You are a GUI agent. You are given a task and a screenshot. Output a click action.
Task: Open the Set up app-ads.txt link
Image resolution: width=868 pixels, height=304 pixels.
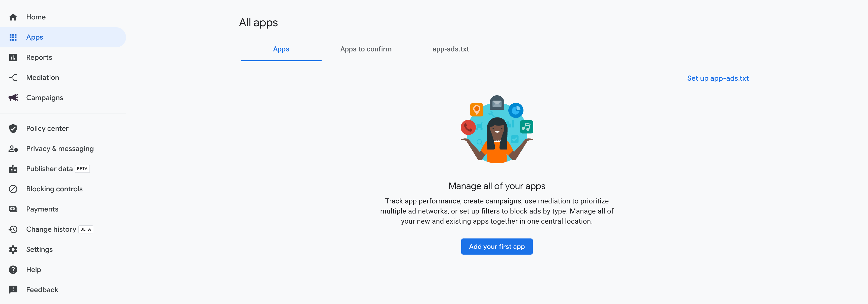(x=718, y=78)
